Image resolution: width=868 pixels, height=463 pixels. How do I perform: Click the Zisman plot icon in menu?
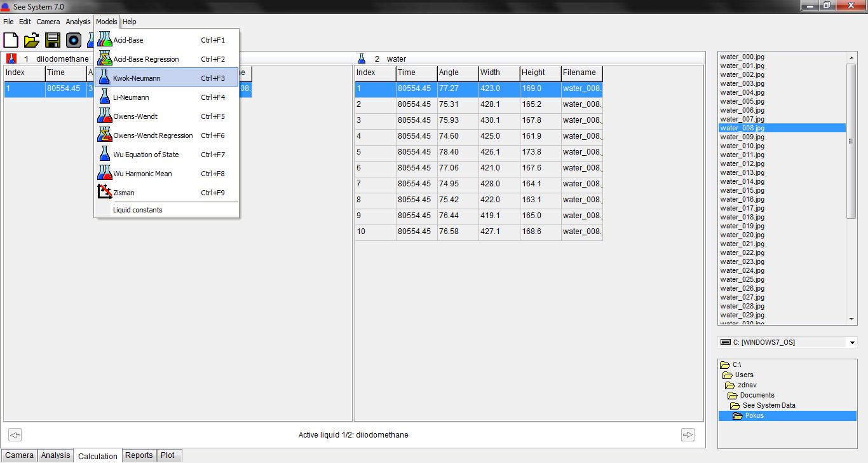tap(104, 193)
